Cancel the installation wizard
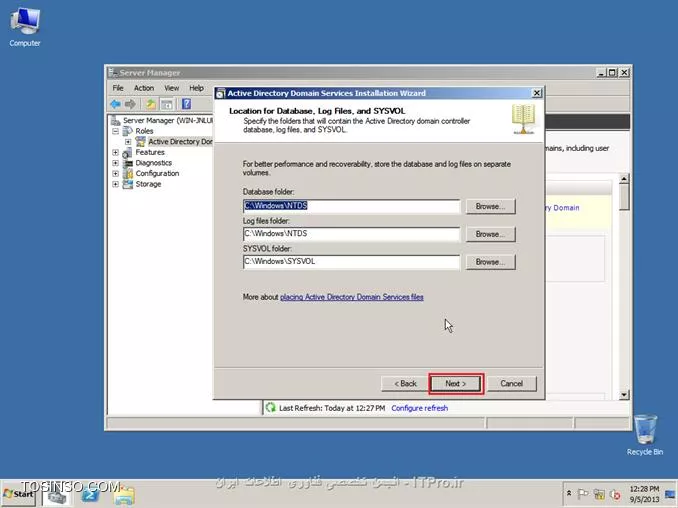This screenshot has height=508, width=678. click(512, 383)
